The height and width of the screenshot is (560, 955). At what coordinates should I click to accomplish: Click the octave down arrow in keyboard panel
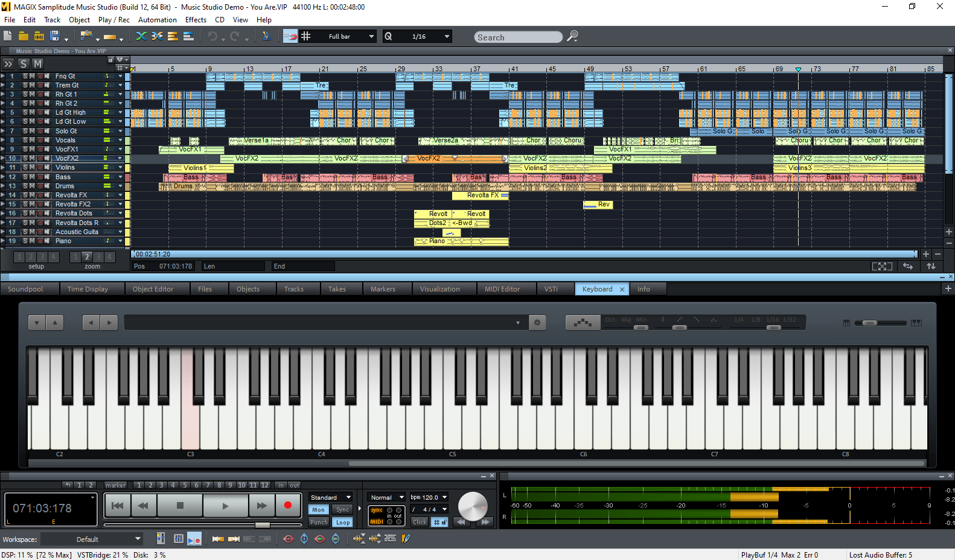[x=37, y=323]
